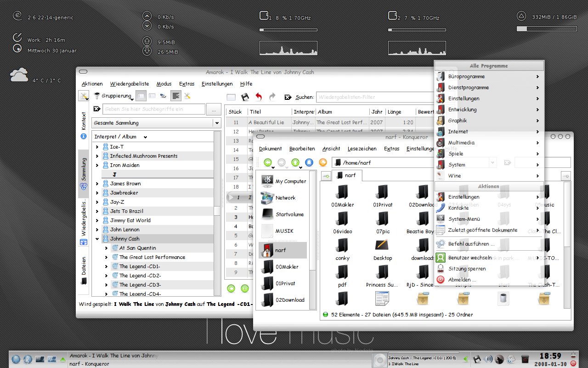This screenshot has width=588, height=368.
Task: Click the K menu icon in the taskbar
Action: point(28,359)
